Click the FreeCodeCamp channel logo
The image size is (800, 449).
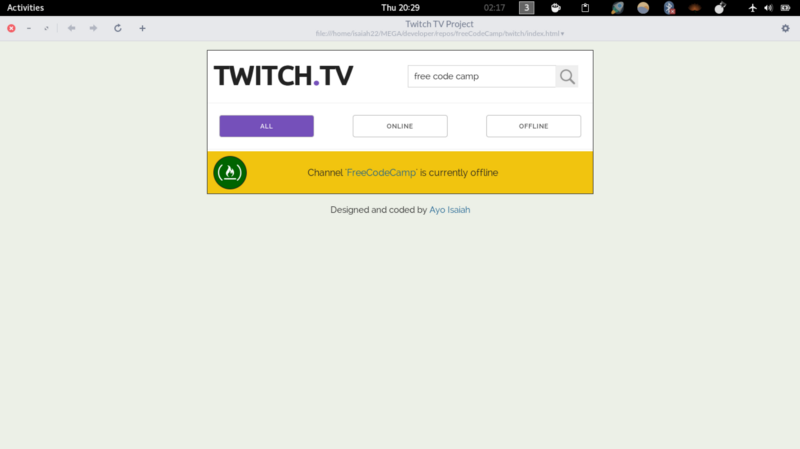[x=230, y=173]
